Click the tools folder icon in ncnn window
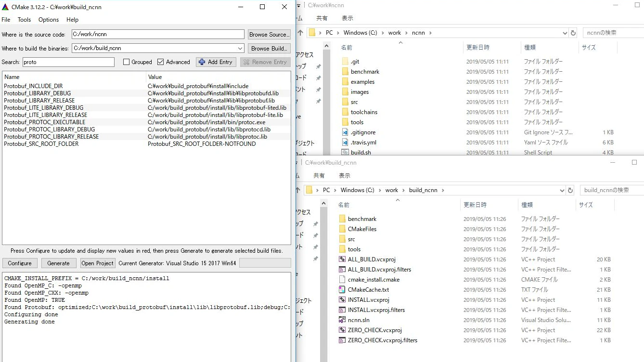644x362 pixels. 345,122
